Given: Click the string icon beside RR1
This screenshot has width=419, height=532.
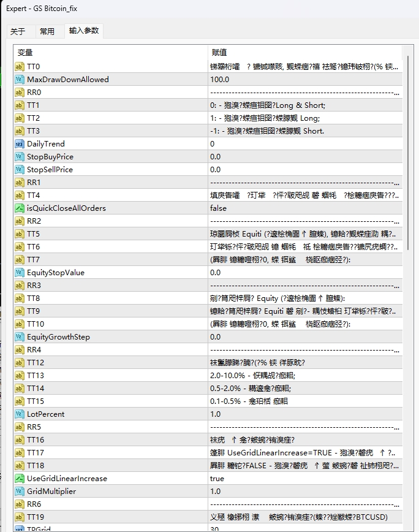Looking at the screenshot, I should click(20, 183).
